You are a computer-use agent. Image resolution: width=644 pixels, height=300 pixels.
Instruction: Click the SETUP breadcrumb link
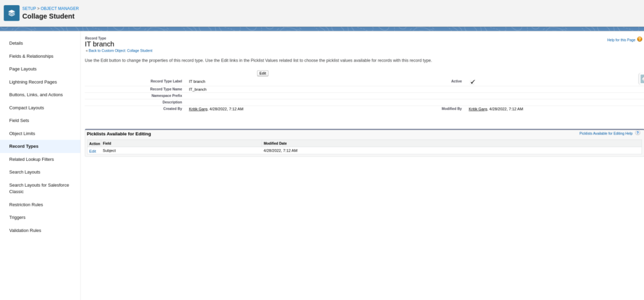29,8
